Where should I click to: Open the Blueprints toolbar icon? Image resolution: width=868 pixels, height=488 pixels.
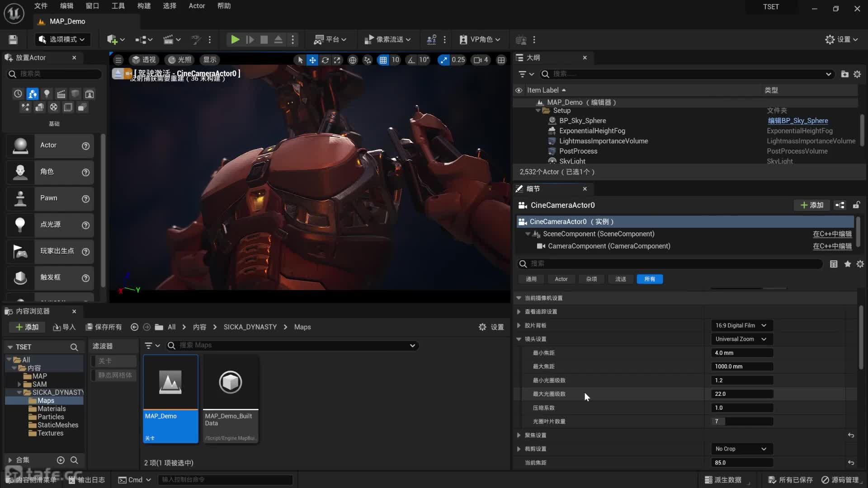pyautogui.click(x=144, y=40)
